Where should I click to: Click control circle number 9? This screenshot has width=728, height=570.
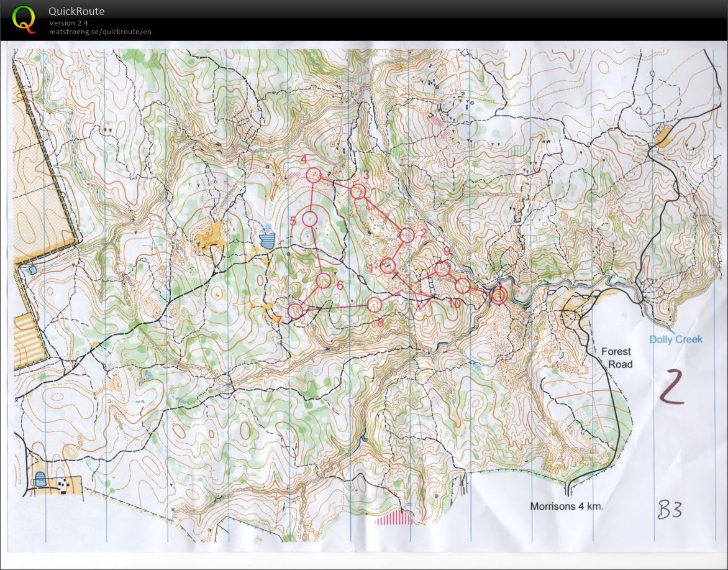tap(442, 269)
